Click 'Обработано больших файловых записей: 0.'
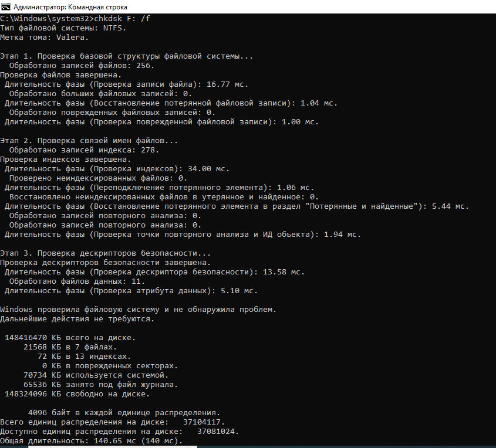 [100, 94]
